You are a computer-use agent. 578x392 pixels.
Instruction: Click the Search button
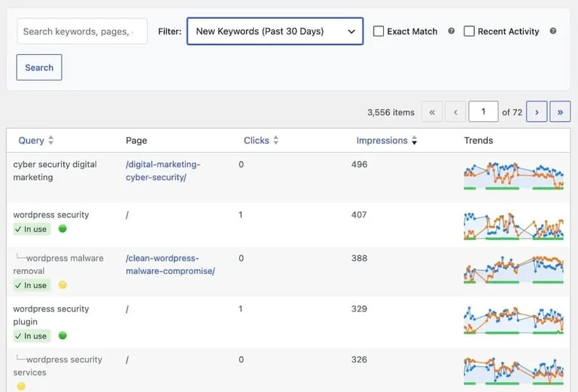[39, 68]
